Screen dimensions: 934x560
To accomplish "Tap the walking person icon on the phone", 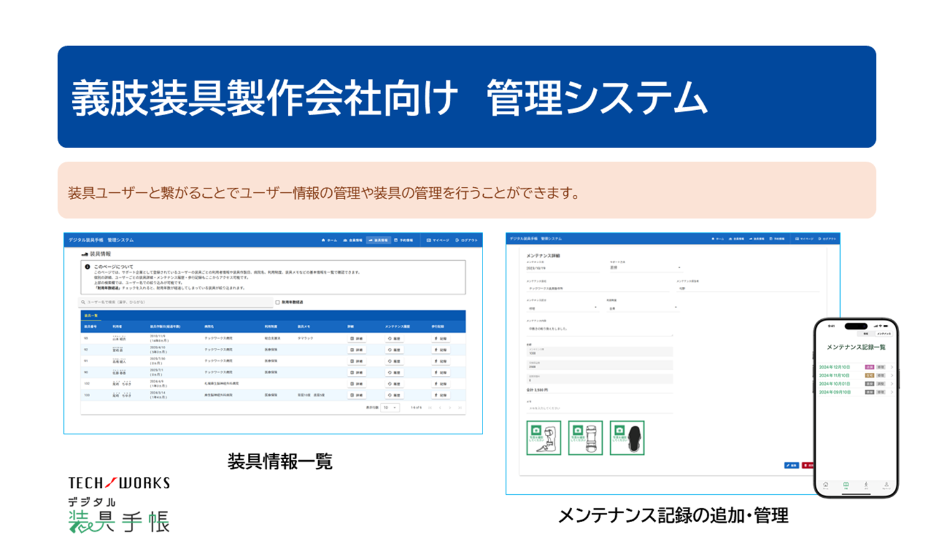I will [866, 483].
